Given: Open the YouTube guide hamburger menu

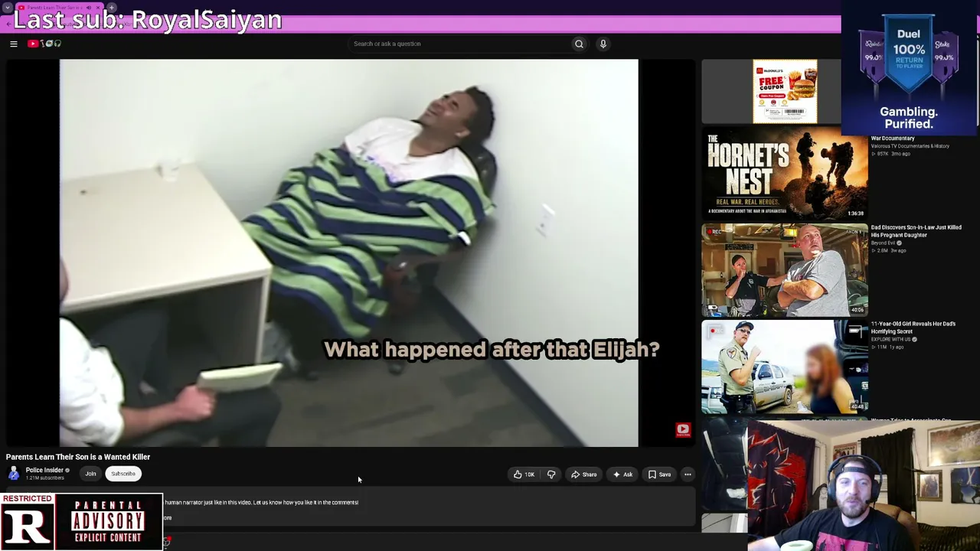Looking at the screenshot, I should point(13,44).
